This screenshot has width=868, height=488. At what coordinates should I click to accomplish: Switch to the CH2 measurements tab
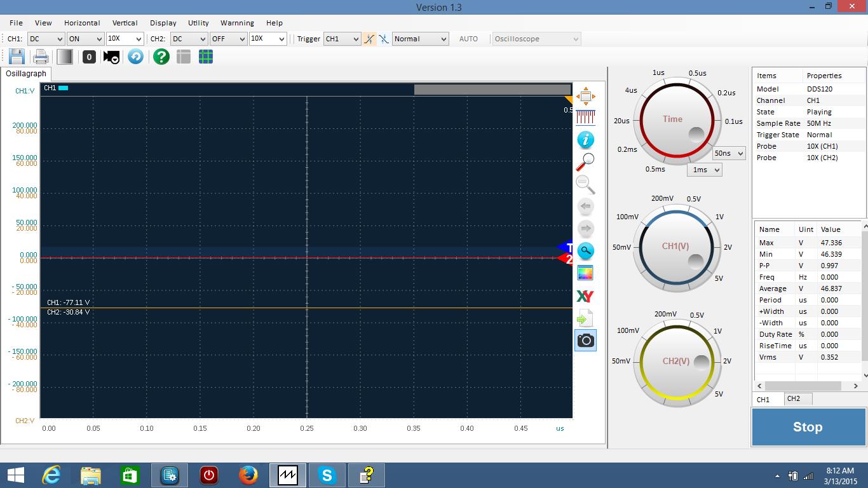[x=793, y=398]
